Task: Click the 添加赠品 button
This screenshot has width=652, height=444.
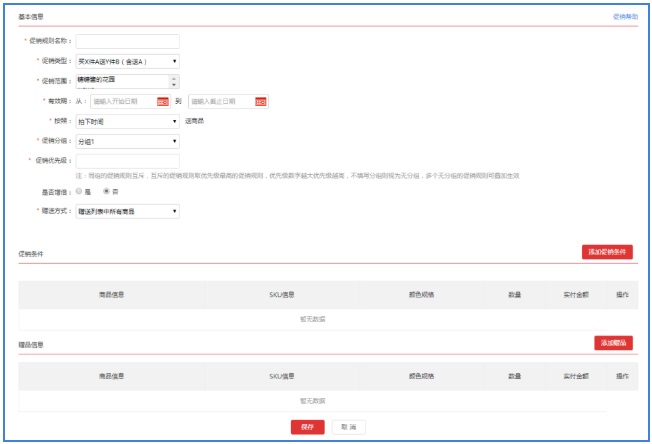Action: click(x=613, y=343)
